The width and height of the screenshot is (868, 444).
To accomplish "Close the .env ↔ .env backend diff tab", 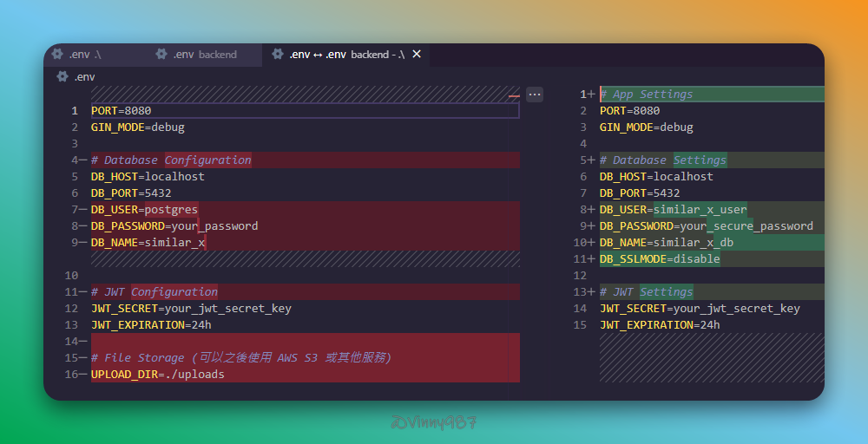I will tap(417, 54).
